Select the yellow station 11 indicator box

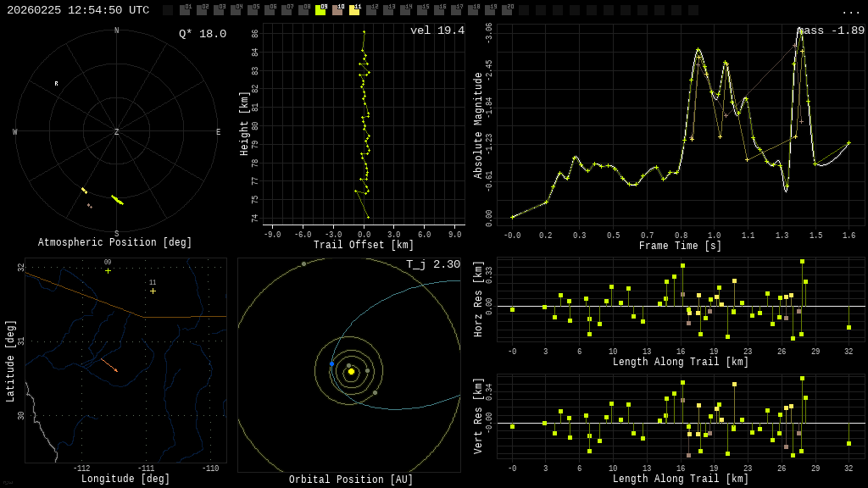354,10
